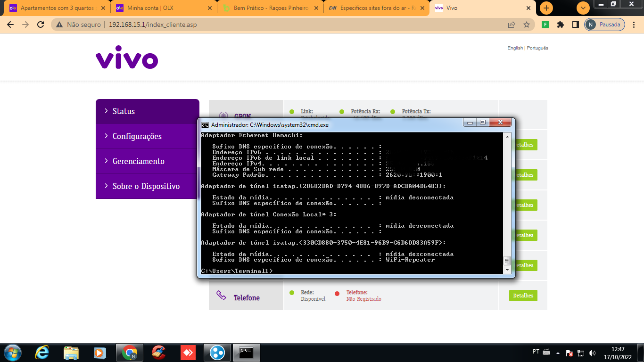Open the green F extension
Image resolution: width=644 pixels, height=362 pixels.
click(545, 25)
